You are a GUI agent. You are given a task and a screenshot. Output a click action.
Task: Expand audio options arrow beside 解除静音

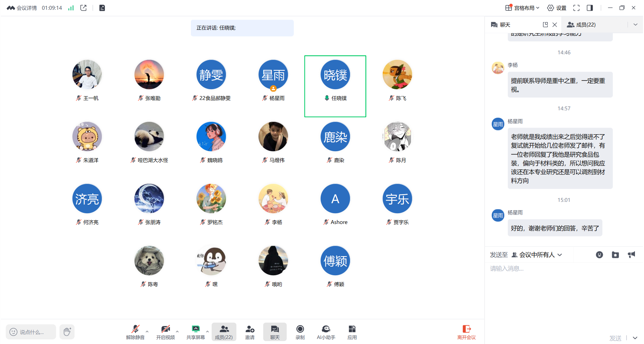coord(147,332)
